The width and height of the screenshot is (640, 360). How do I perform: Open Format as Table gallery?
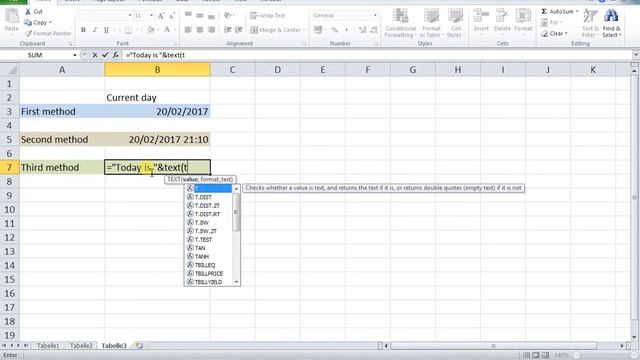(431, 23)
